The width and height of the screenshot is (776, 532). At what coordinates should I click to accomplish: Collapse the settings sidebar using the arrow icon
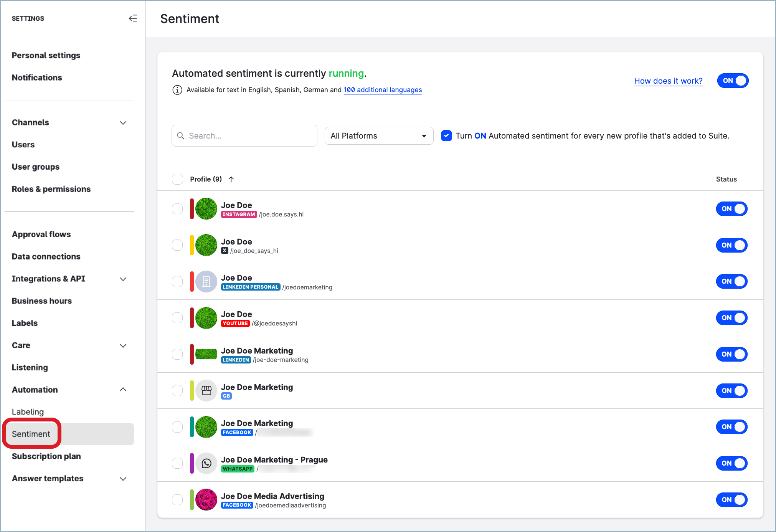click(x=133, y=18)
